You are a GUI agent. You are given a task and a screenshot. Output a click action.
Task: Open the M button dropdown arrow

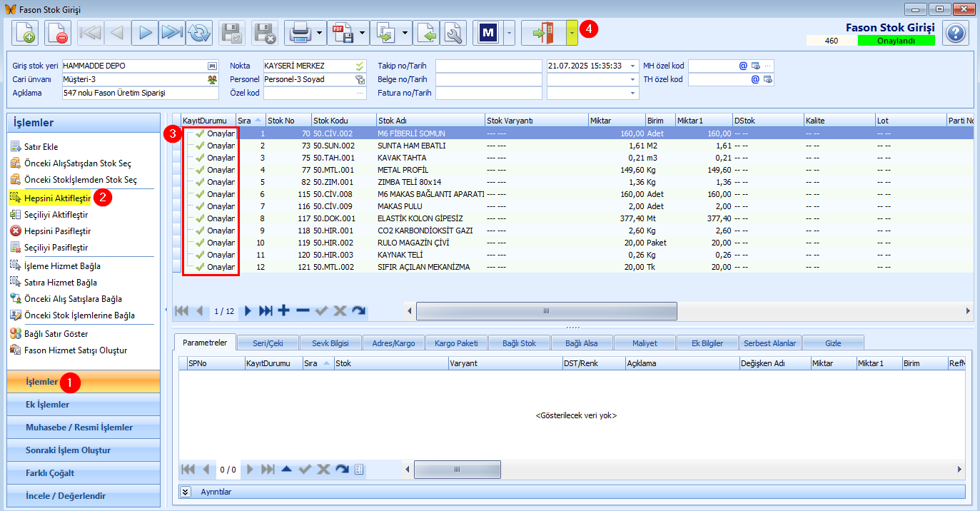[x=509, y=33]
